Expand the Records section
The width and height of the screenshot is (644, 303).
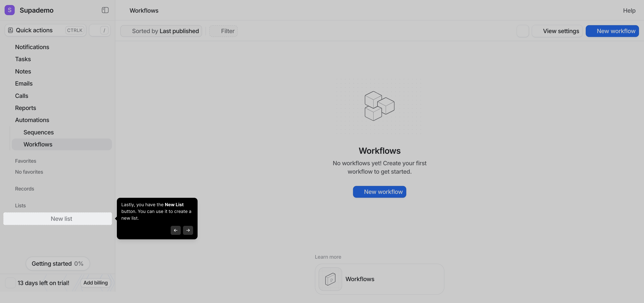pos(25,189)
